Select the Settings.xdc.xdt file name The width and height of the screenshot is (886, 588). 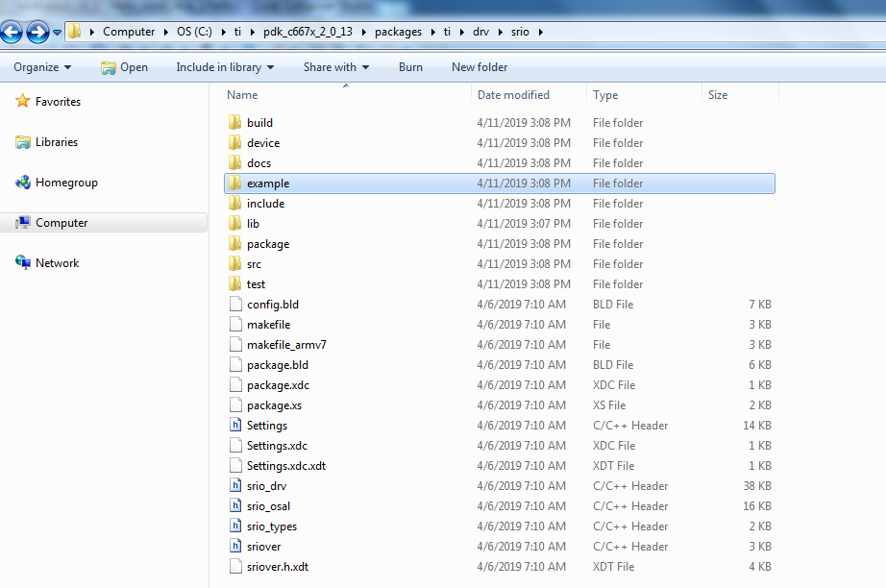(x=286, y=466)
